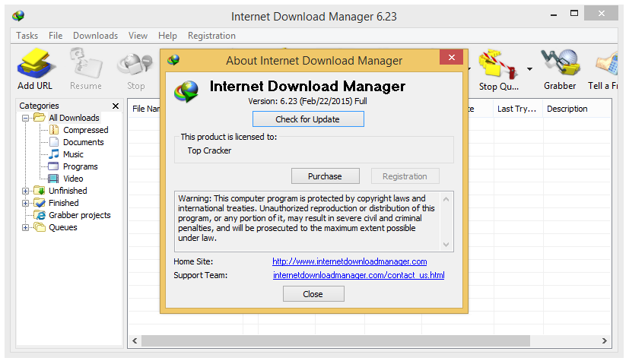Screen dimensions: 629x364
Task: Click the horizontal scrollbar left arrow
Action: tap(135, 340)
